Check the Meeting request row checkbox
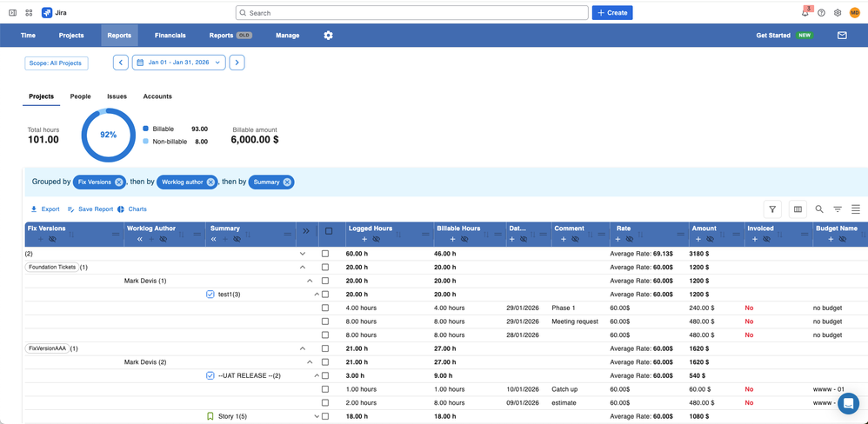This screenshot has height=424, width=868. click(325, 321)
